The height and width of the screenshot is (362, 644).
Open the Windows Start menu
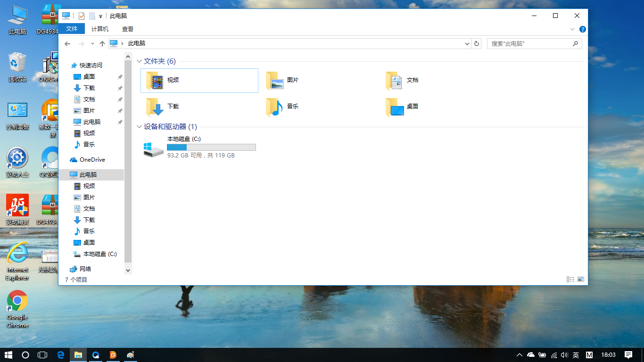pyautogui.click(x=8, y=355)
